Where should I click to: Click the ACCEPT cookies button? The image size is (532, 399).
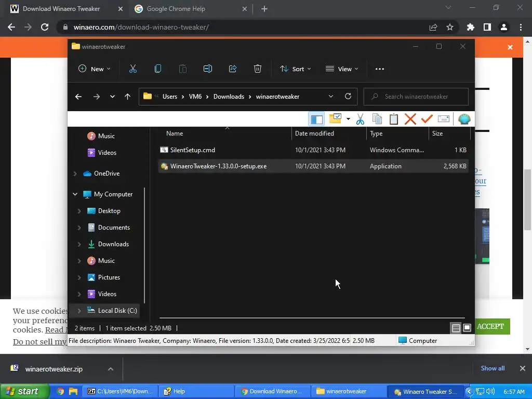490,326
